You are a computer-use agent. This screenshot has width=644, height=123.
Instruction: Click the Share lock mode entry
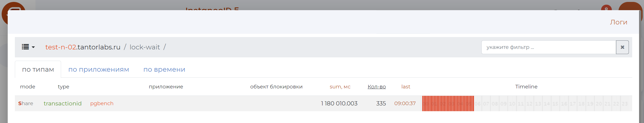[x=26, y=104]
